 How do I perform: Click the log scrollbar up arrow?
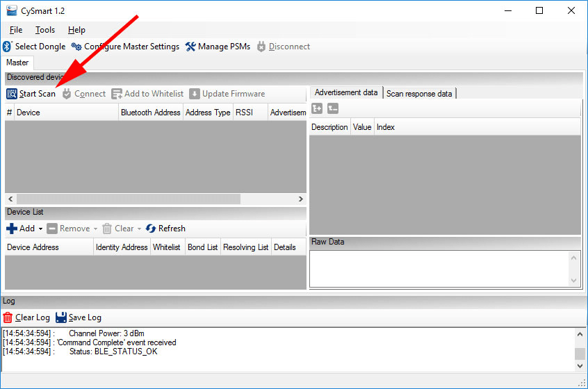(x=580, y=334)
